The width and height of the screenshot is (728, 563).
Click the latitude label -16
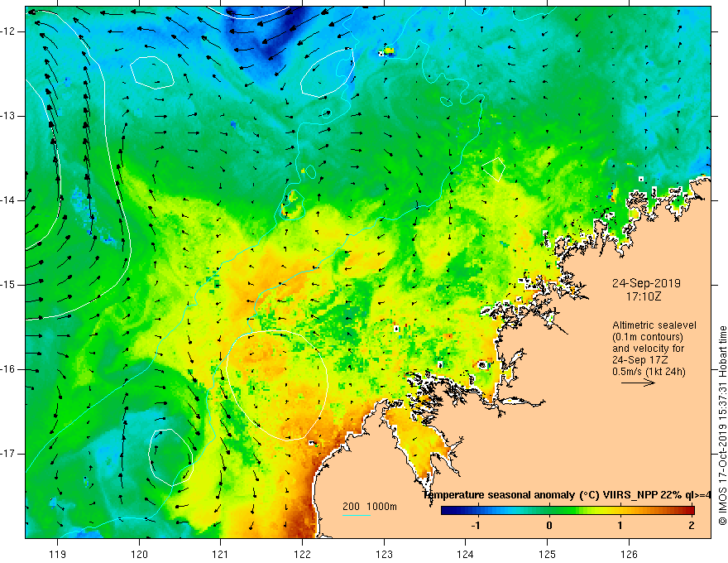click(9, 369)
